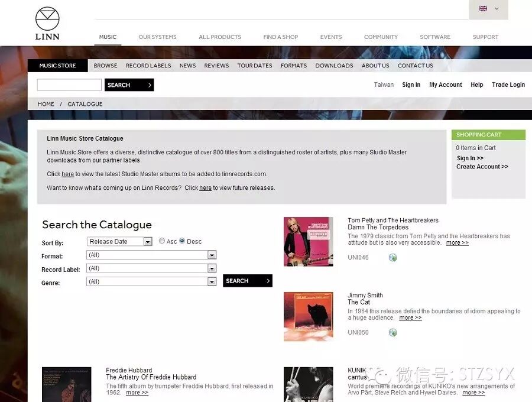Viewport: 532px width, 402px height.
Task: Go to Home breadcrumb
Action: pos(46,104)
